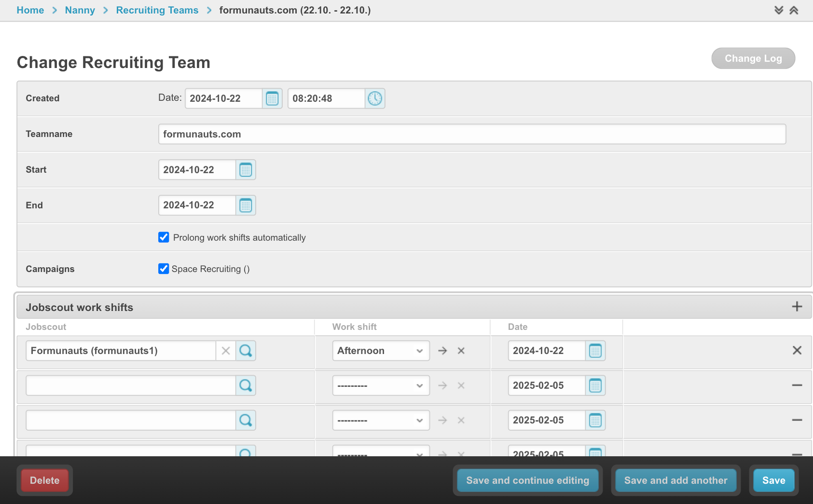Click the End date input field
Image resolution: width=813 pixels, height=504 pixels.
pyautogui.click(x=197, y=205)
